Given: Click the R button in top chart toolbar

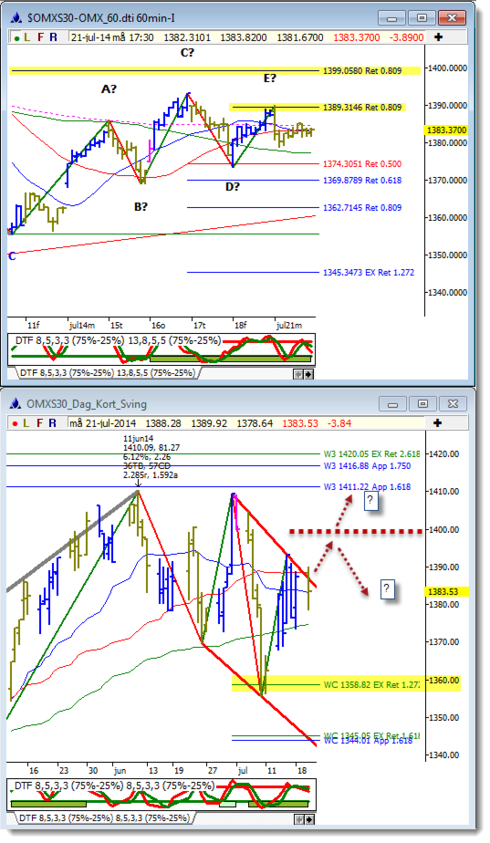Looking at the screenshot, I should [53, 37].
